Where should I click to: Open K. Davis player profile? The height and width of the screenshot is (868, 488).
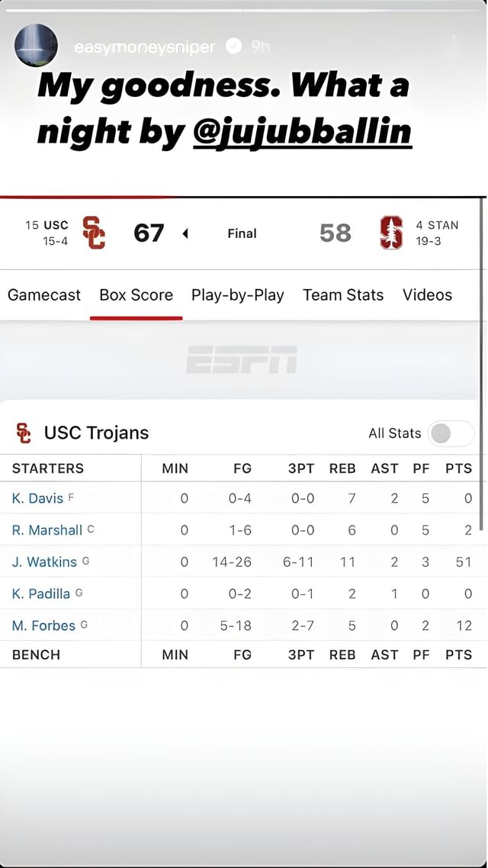click(37, 499)
